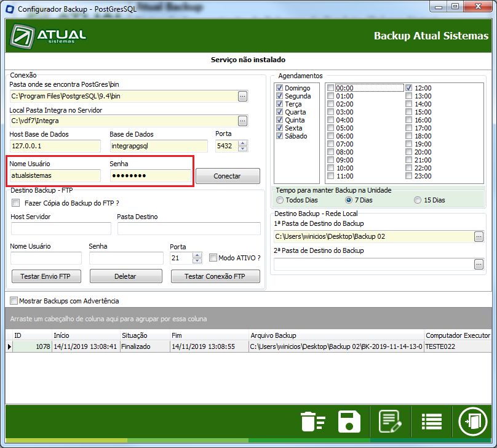The image size is (497, 448).
Task: Click the Atual Sistemas logo
Action: (48, 36)
